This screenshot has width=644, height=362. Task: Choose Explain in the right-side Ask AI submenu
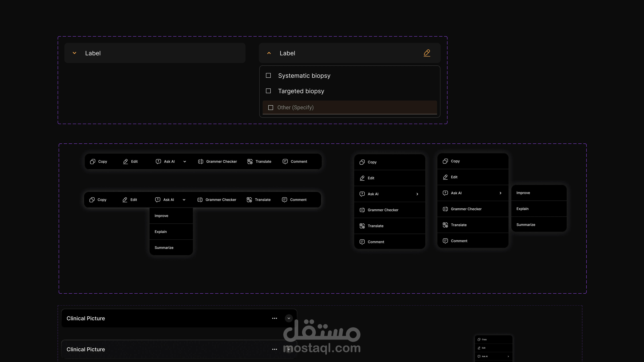(x=523, y=209)
